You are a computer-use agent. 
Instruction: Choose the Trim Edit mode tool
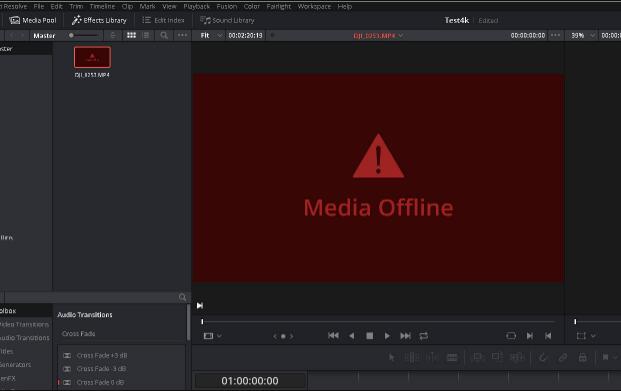point(412,358)
